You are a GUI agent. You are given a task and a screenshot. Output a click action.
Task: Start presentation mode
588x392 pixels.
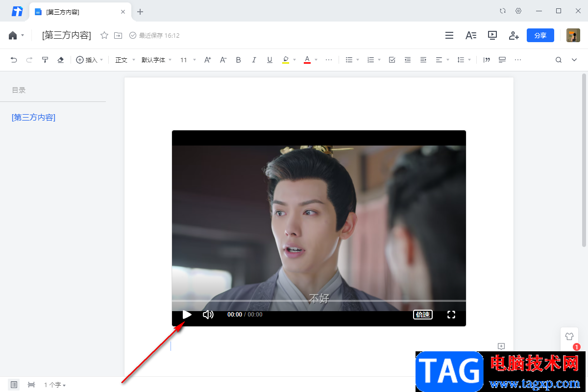(x=492, y=35)
